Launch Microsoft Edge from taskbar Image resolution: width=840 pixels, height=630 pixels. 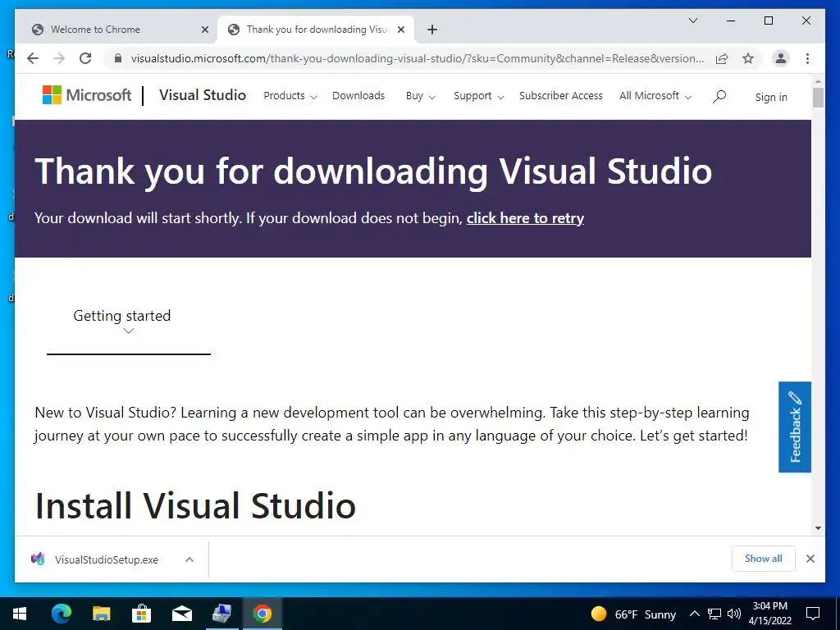point(61,614)
